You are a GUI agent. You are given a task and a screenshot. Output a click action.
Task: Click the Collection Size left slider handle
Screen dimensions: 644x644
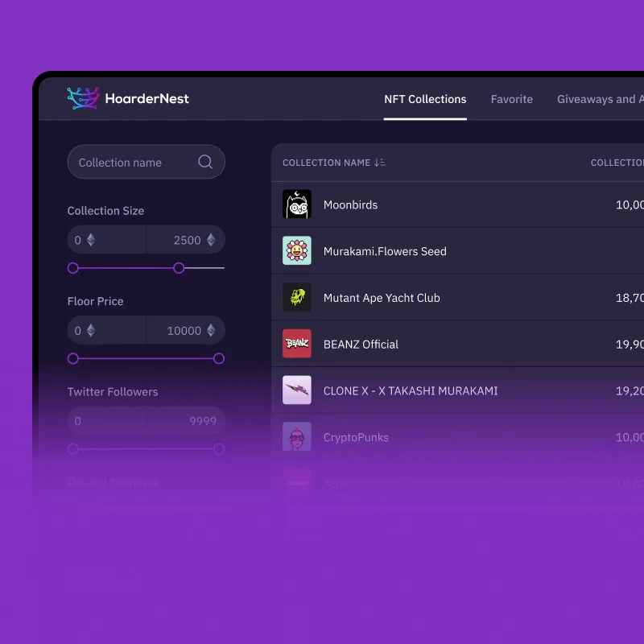(x=73, y=268)
